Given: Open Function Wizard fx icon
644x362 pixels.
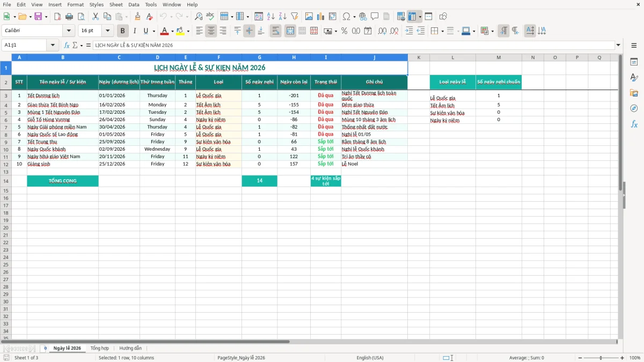Looking at the screenshot, I should [67, 46].
